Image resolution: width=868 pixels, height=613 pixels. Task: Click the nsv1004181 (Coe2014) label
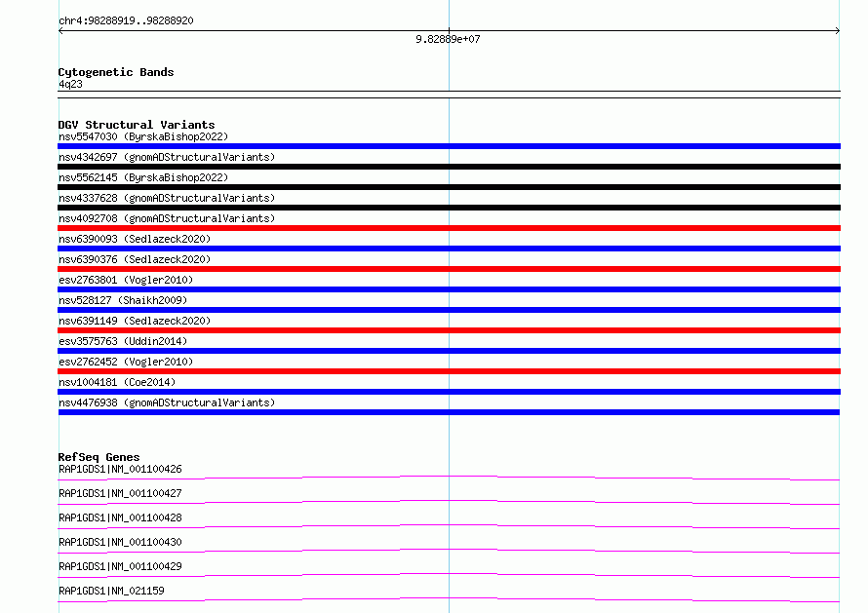click(117, 382)
